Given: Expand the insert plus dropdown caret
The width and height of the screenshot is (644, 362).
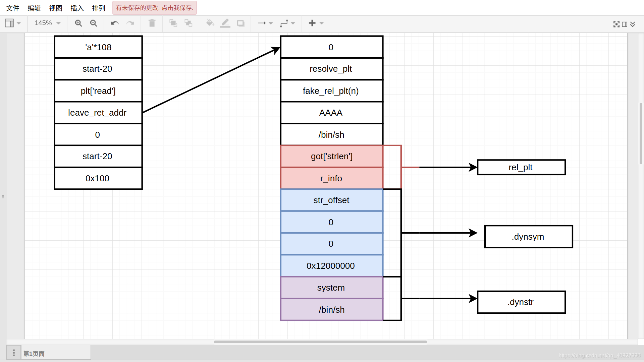Looking at the screenshot, I should (x=322, y=23).
